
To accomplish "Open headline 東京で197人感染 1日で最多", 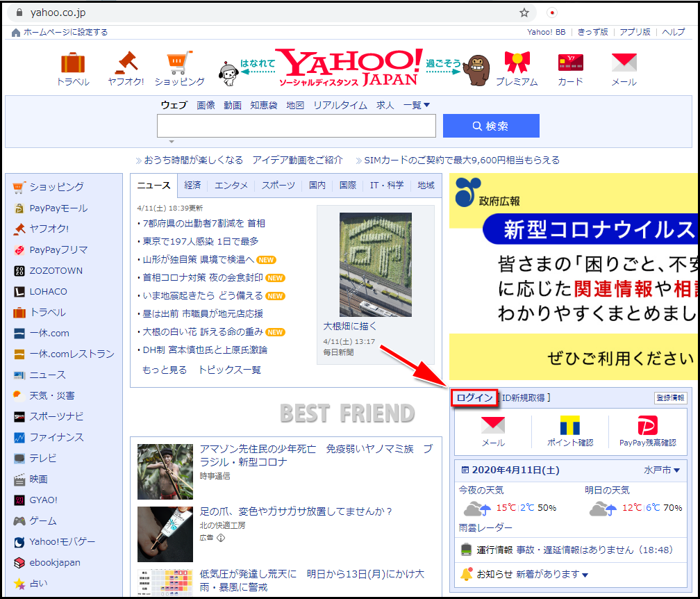I will [201, 242].
